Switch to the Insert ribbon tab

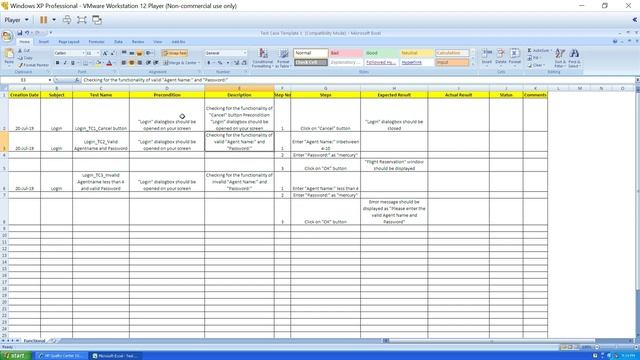click(x=44, y=42)
